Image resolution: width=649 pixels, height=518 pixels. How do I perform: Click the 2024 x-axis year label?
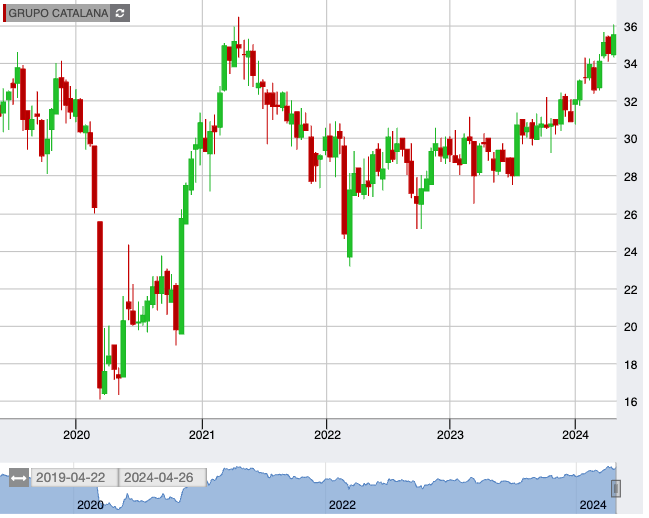pyautogui.click(x=575, y=435)
